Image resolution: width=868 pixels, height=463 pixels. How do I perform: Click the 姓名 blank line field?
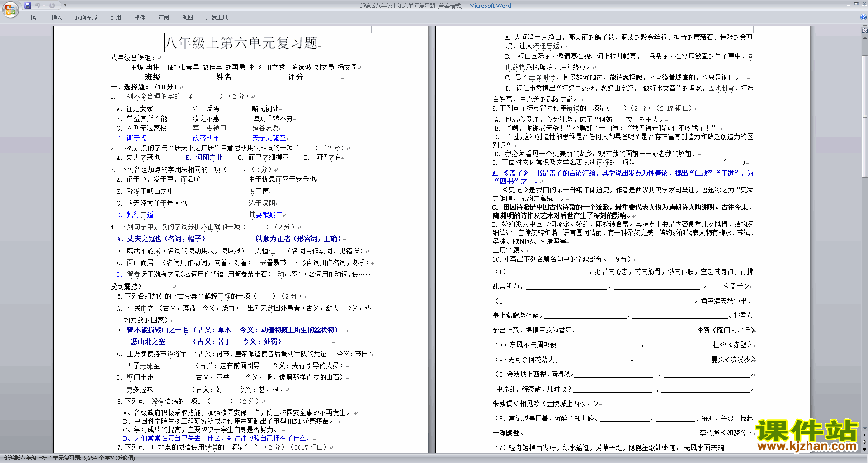click(257, 77)
